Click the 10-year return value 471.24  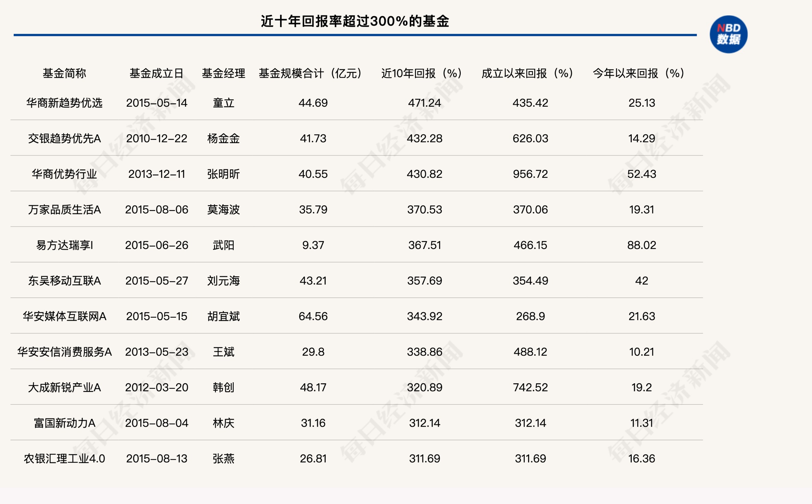(x=424, y=103)
